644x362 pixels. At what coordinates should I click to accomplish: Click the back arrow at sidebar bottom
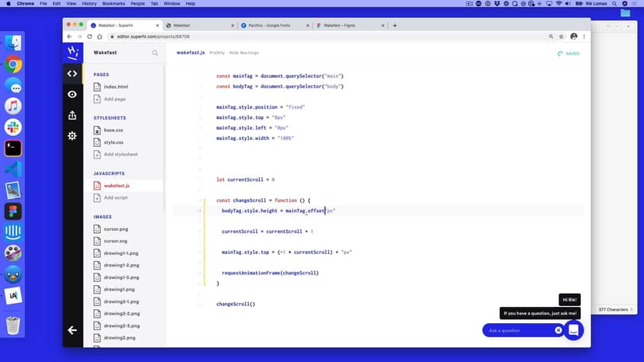coord(72,330)
